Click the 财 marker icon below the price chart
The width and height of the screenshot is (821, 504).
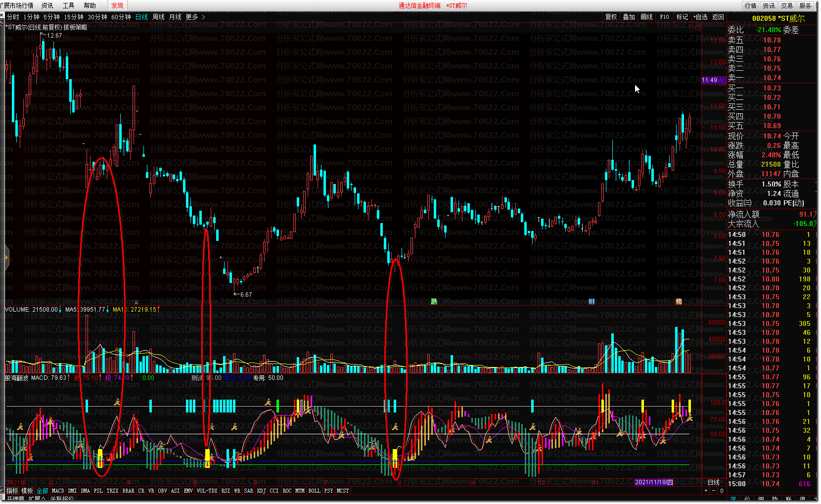(x=592, y=302)
